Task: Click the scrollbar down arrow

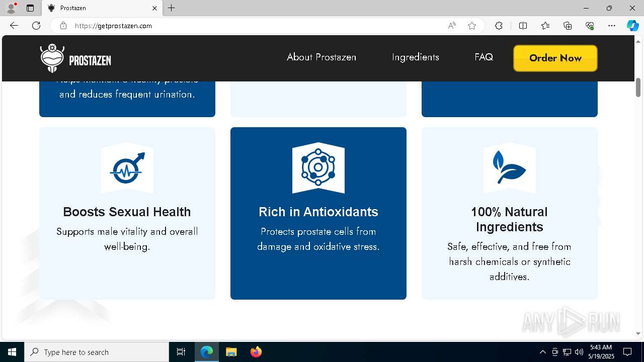Action: (x=638, y=333)
